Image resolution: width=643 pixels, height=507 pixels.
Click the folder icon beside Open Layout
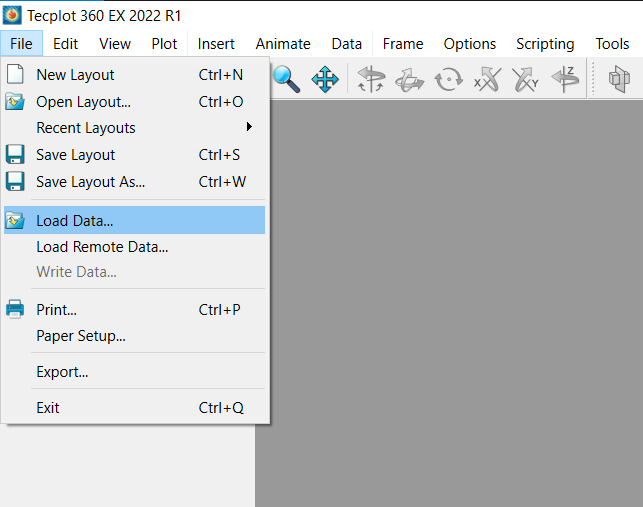click(x=15, y=101)
